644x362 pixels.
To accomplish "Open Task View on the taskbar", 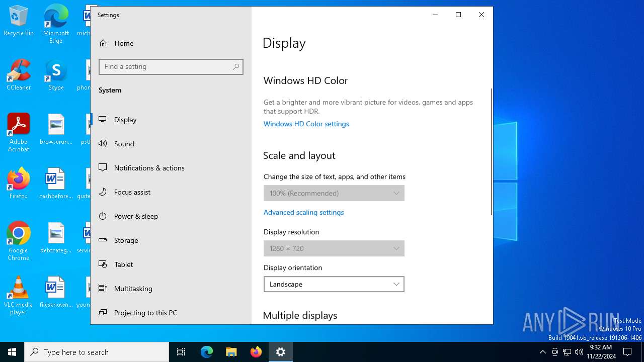I will point(181,352).
